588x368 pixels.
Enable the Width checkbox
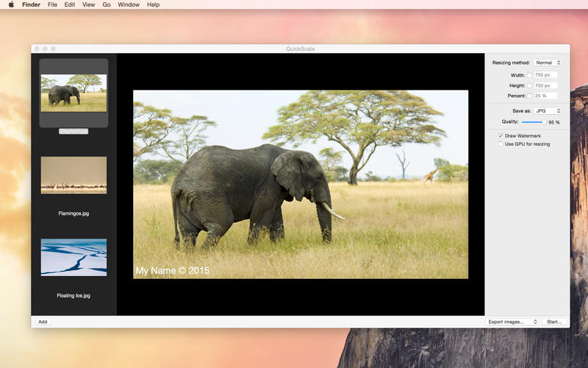tap(529, 75)
